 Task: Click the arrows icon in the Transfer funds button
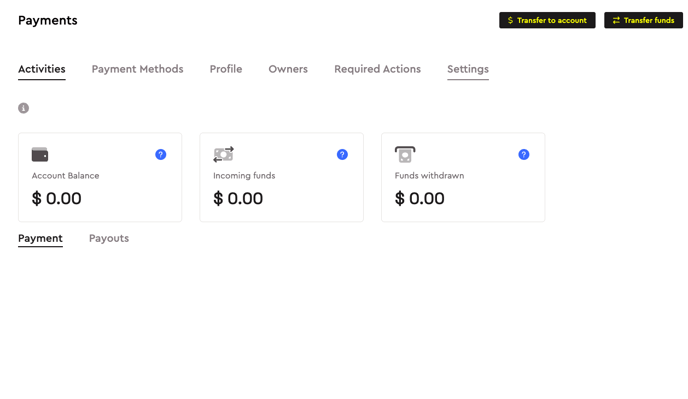click(616, 20)
